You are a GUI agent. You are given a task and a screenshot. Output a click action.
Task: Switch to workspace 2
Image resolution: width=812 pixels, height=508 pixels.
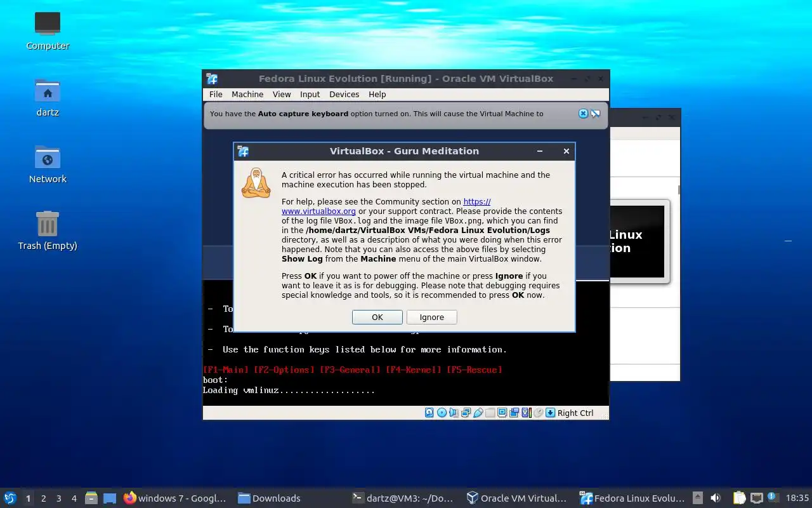[x=43, y=498]
